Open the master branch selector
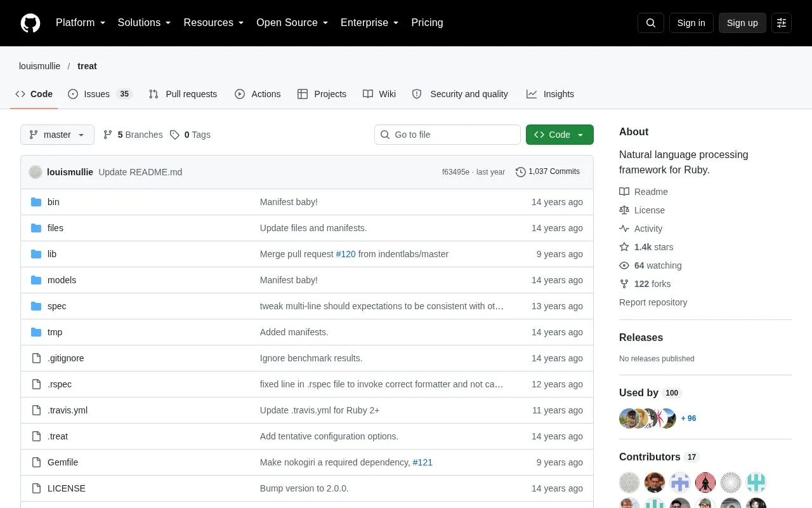Viewport: 812px width, 508px height. [57, 135]
